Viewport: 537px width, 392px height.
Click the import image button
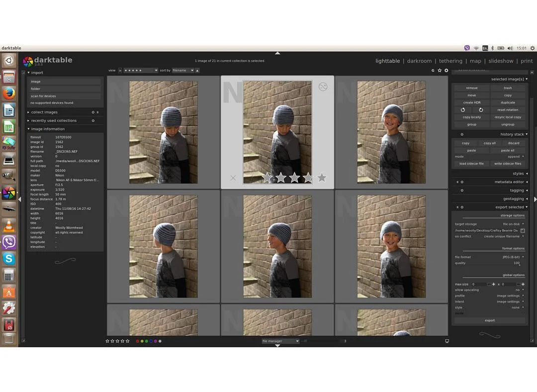pyautogui.click(x=64, y=82)
